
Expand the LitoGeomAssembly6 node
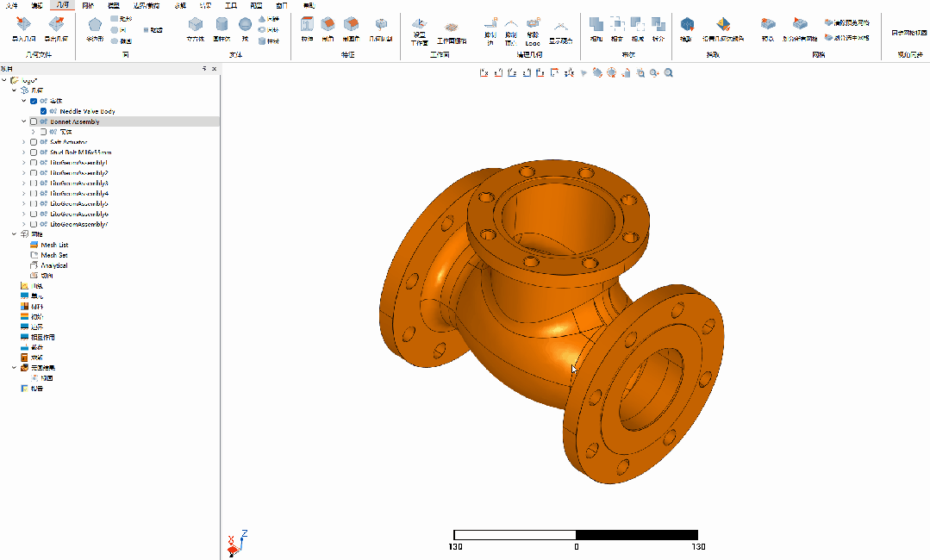point(24,214)
